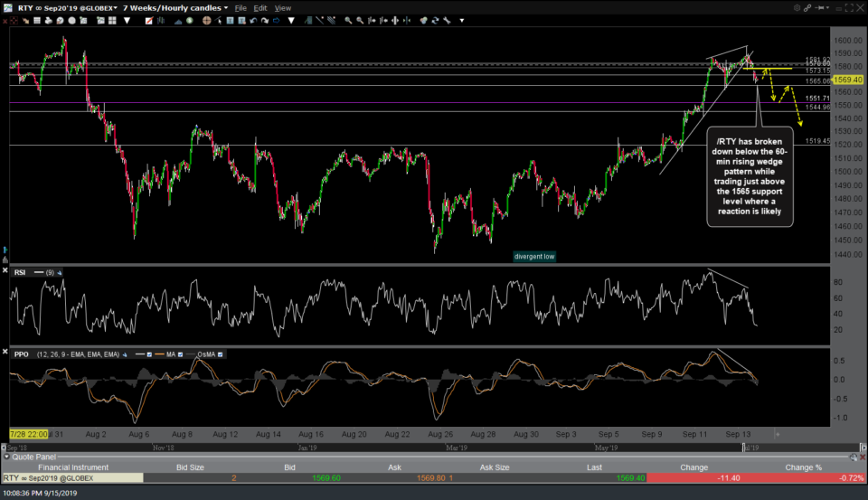Click the timeline scroll handle near Jul'19
868x500 pixels.
point(744,447)
